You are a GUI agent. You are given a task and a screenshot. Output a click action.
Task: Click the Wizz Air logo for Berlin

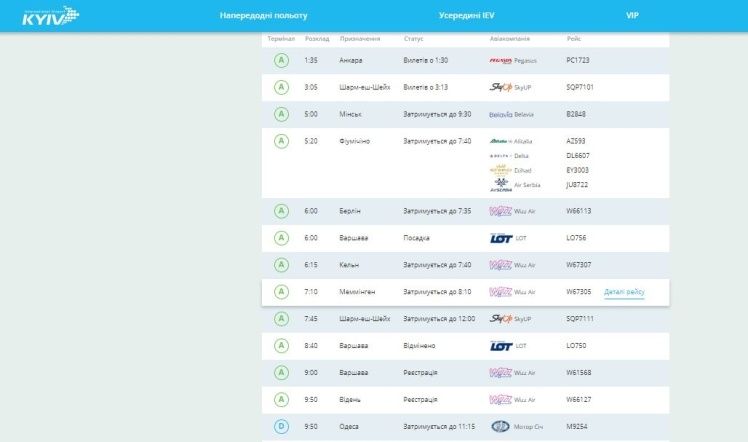[500, 211]
